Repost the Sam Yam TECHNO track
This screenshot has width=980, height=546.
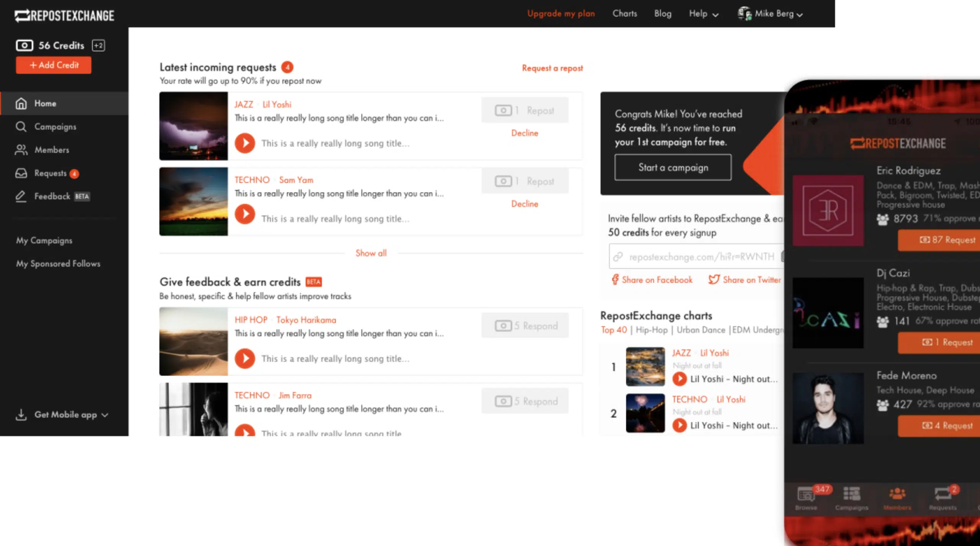(x=525, y=181)
